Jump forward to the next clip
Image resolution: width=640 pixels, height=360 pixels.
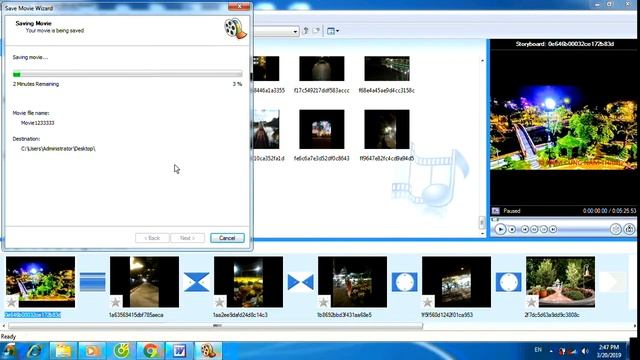click(x=553, y=229)
